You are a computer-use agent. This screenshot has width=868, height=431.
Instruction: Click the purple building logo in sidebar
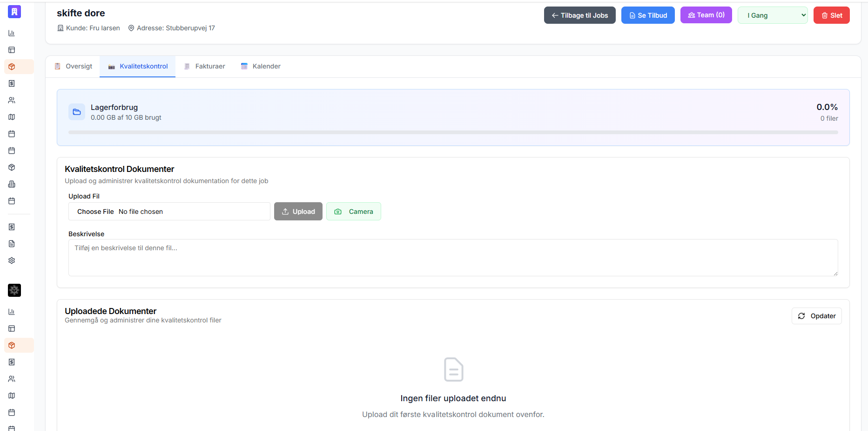[x=14, y=12]
